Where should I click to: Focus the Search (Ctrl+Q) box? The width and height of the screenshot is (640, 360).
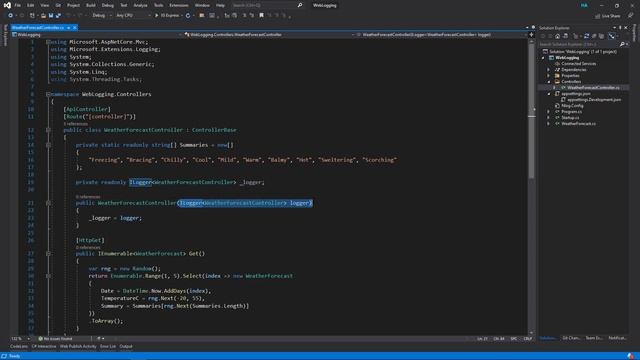[x=267, y=5]
